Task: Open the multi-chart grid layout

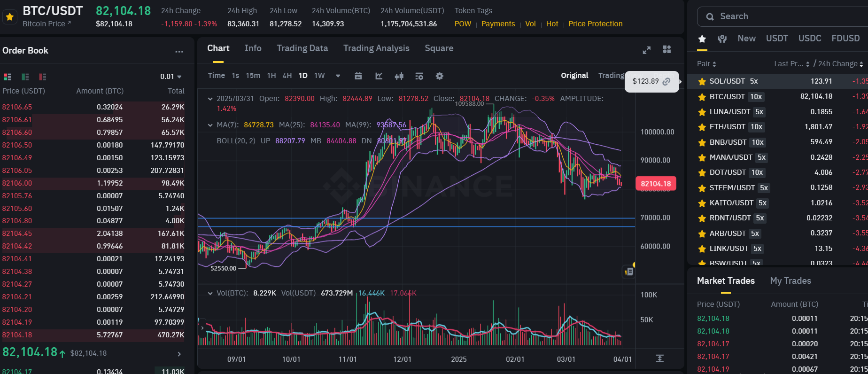Action: (667, 49)
